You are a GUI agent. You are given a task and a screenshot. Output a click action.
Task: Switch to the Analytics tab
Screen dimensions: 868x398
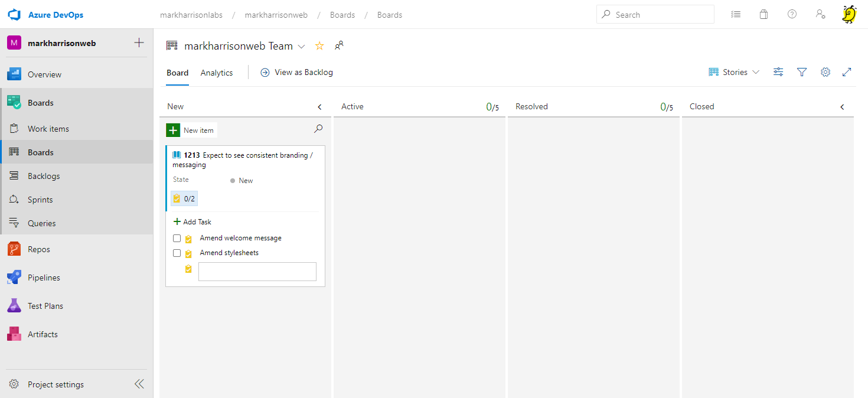tap(217, 73)
